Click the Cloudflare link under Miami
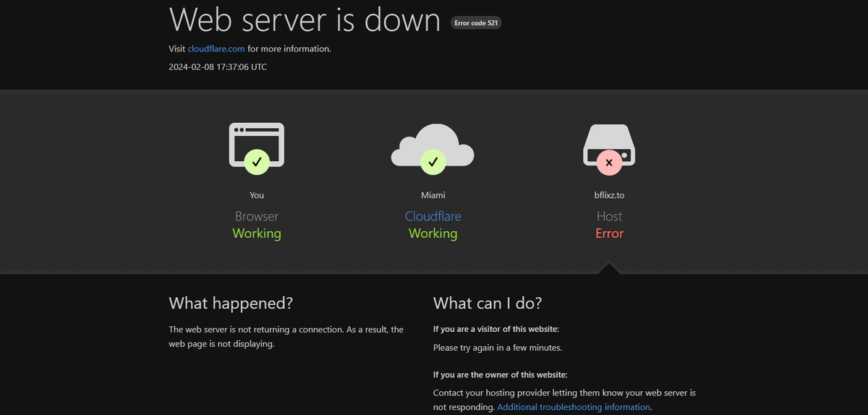The width and height of the screenshot is (868, 415). coord(433,216)
